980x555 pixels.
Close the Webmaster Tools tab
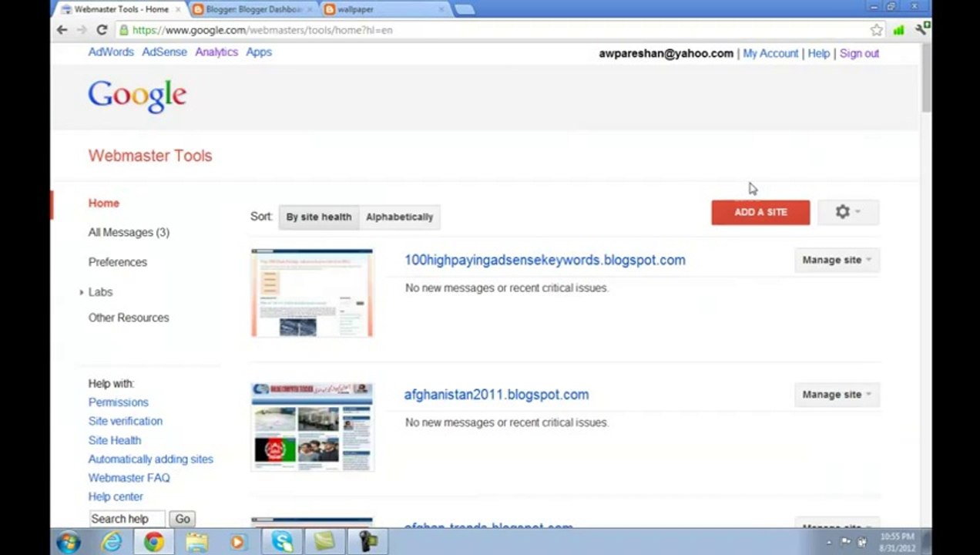click(x=178, y=9)
